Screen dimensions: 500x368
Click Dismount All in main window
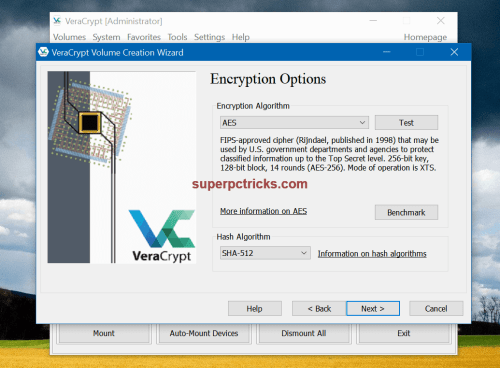coord(304,333)
